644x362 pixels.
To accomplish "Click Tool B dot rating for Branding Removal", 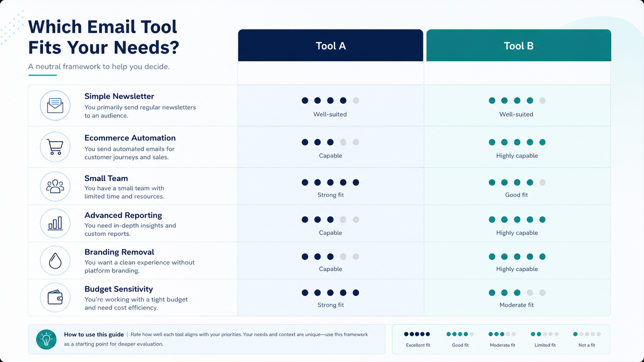I will (x=517, y=257).
